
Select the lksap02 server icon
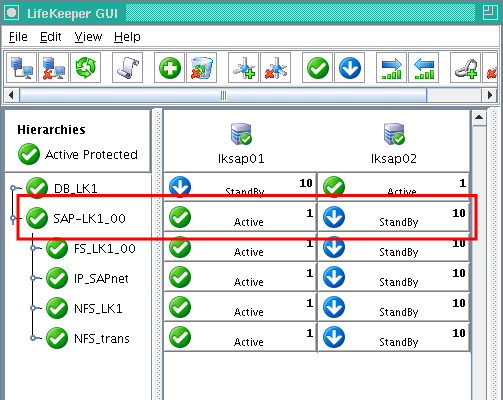394,134
